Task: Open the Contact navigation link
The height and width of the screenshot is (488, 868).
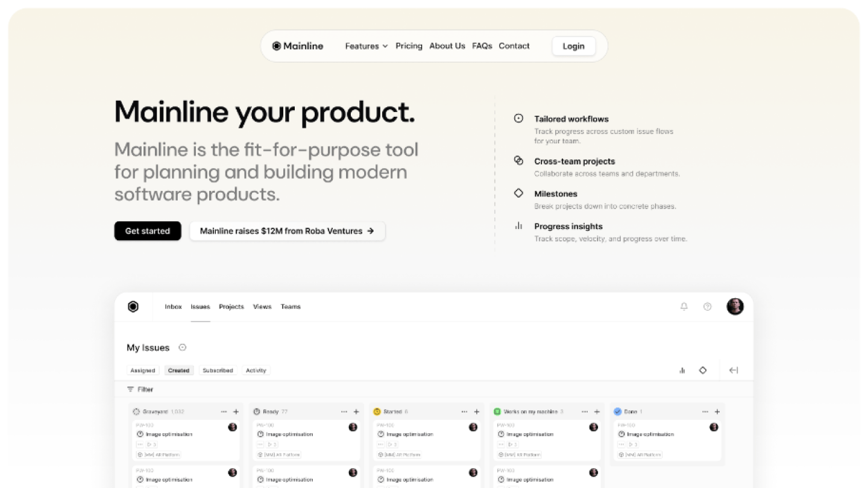Action: (x=514, y=46)
